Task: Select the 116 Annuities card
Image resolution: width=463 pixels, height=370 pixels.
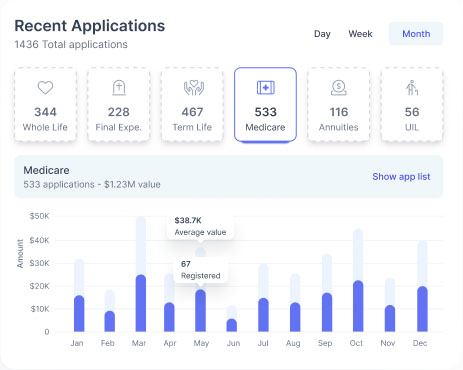Action: [x=339, y=105]
